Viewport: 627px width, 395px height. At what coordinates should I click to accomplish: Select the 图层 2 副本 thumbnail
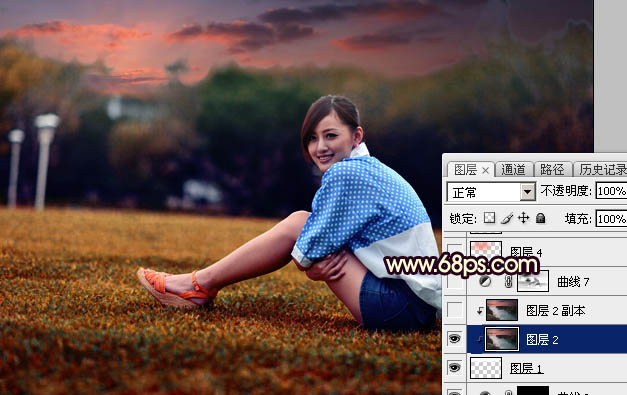click(x=502, y=310)
